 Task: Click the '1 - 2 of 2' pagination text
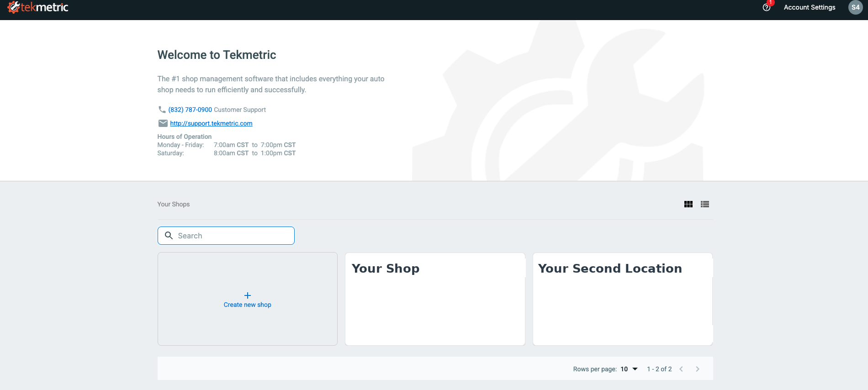[x=659, y=369]
